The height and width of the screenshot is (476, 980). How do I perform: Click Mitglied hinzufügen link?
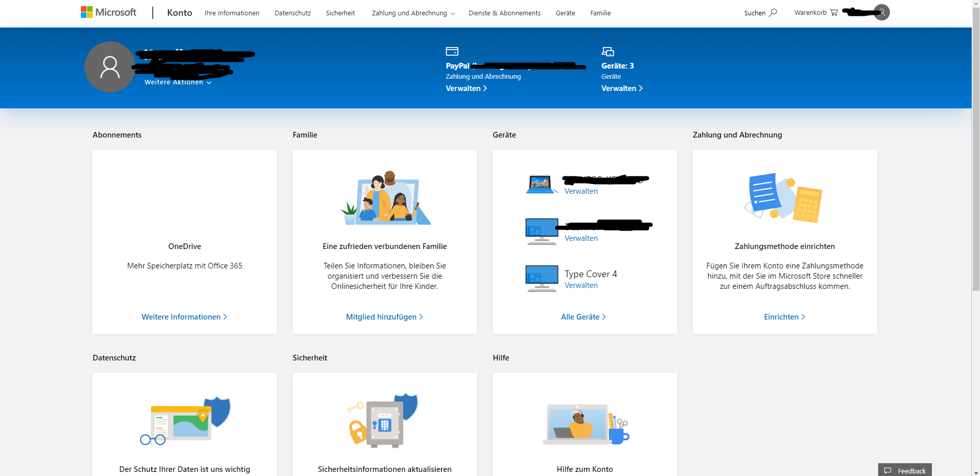coord(384,317)
